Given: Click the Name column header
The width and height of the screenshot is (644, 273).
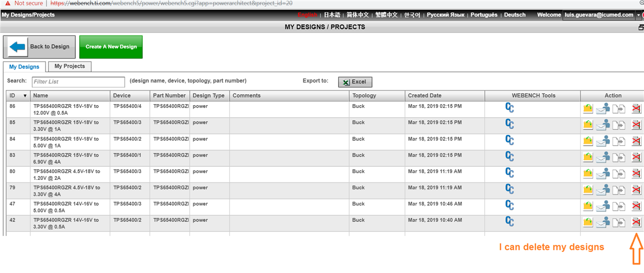Looking at the screenshot, I should [x=71, y=96].
